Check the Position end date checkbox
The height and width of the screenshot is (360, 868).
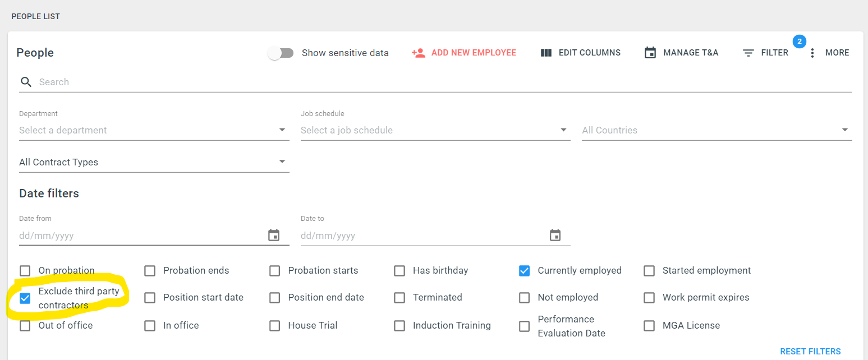[x=274, y=298]
